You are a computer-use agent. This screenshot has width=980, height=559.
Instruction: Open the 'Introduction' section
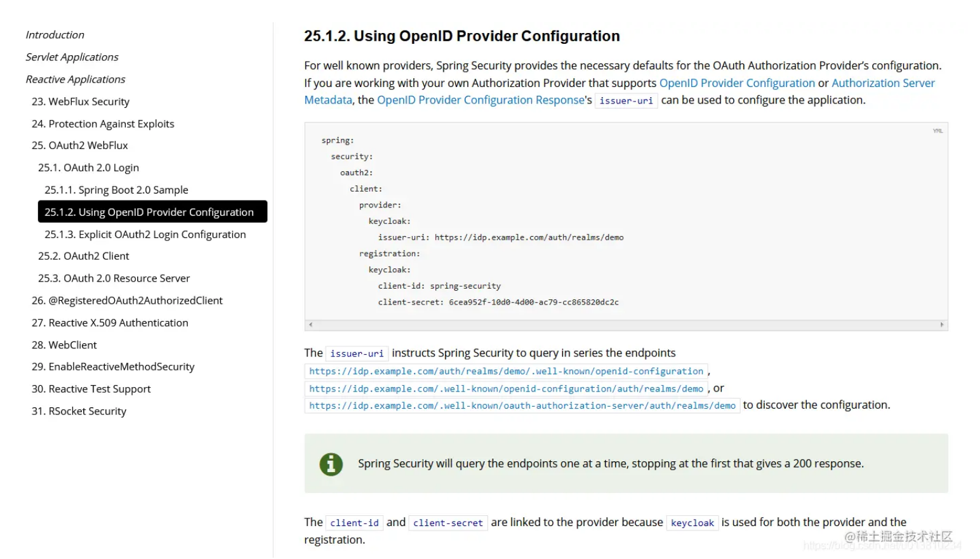(x=55, y=34)
